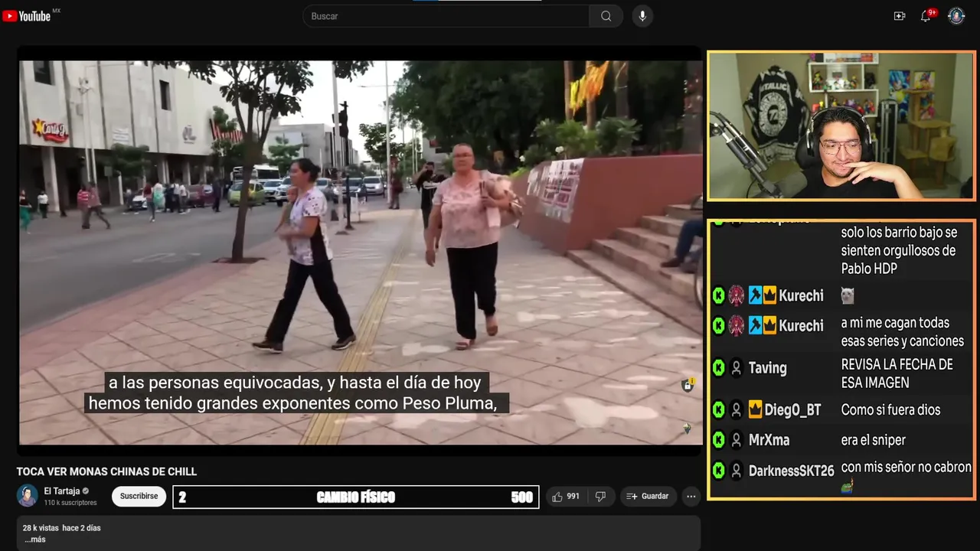Start voice search with the microphone icon
Viewport: 980px width, 551px height.
(642, 16)
